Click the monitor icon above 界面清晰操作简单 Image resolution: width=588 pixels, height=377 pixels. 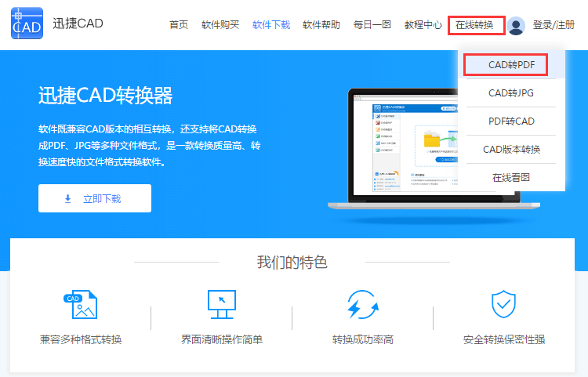coord(222,305)
